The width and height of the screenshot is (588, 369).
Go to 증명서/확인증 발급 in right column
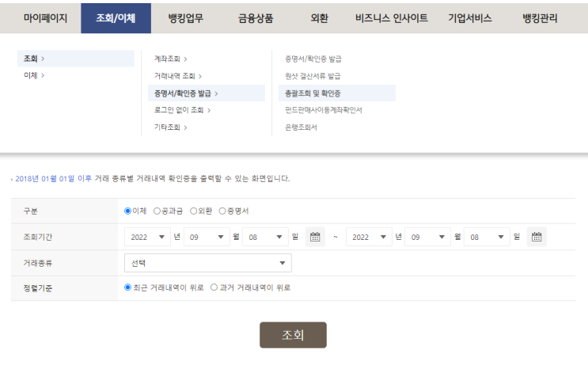[313, 59]
